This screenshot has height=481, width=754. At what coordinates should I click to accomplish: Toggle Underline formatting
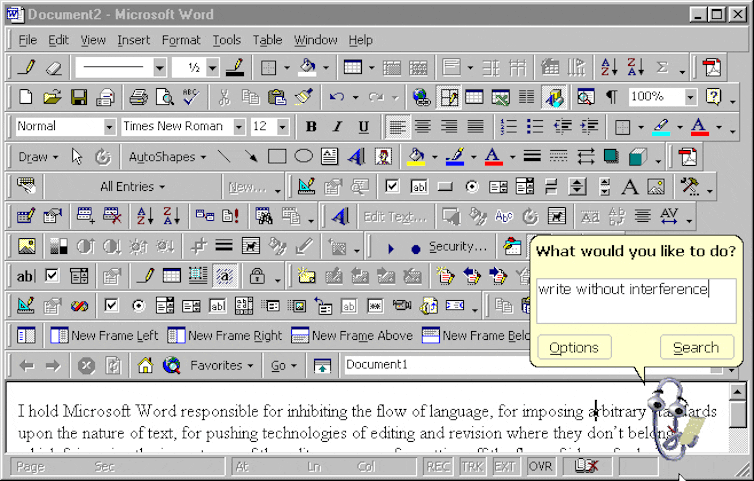364,127
